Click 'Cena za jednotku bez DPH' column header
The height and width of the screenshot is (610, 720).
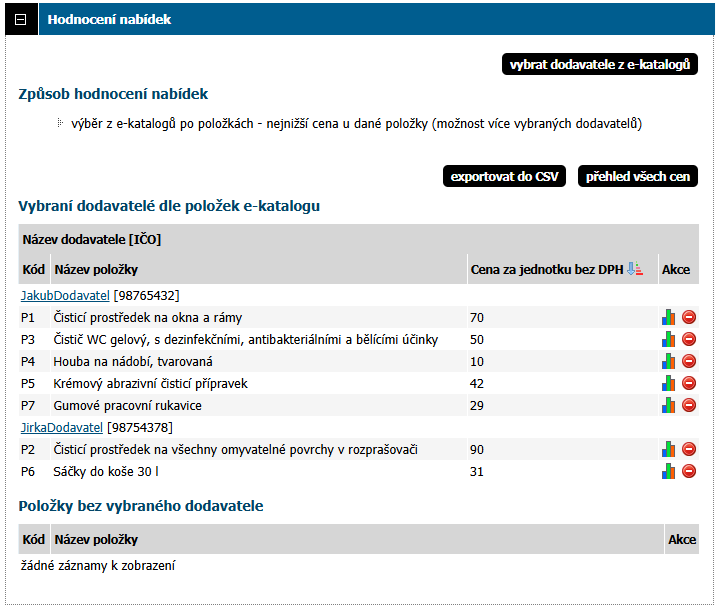[x=546, y=270]
